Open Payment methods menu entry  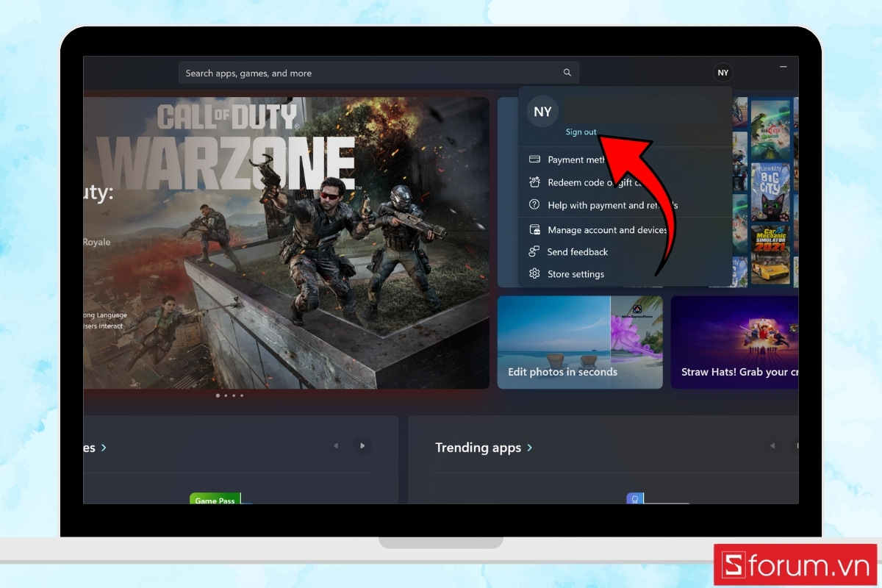tap(625, 159)
